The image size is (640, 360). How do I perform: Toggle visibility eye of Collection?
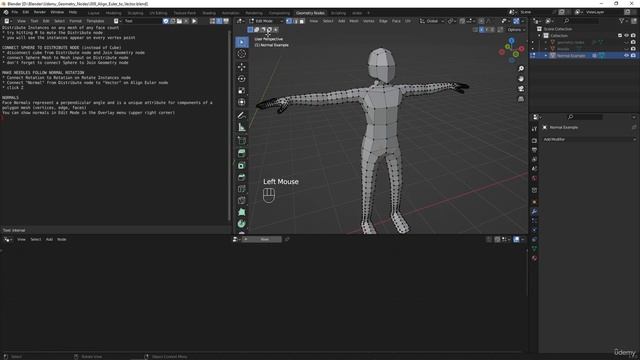[627, 36]
